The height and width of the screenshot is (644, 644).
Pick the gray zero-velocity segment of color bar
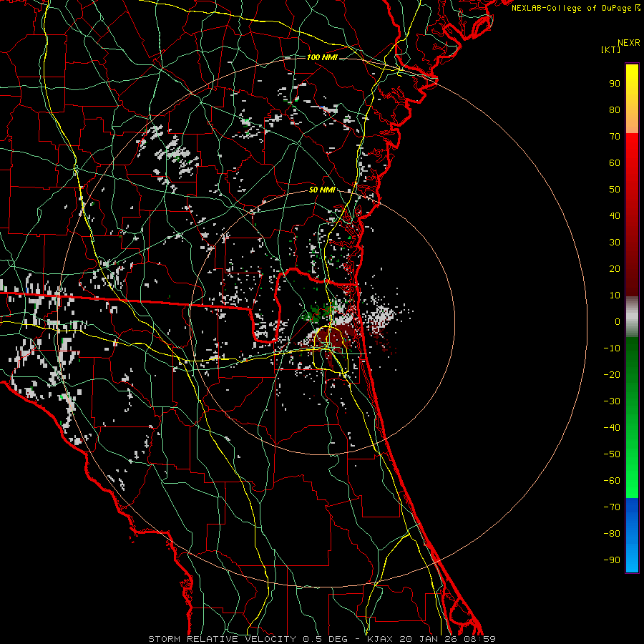(632, 317)
